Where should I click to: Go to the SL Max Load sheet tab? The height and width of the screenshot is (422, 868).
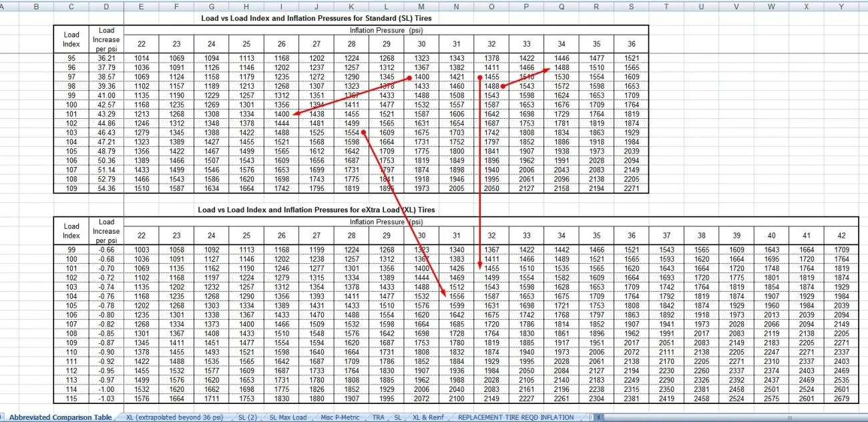[289, 417]
